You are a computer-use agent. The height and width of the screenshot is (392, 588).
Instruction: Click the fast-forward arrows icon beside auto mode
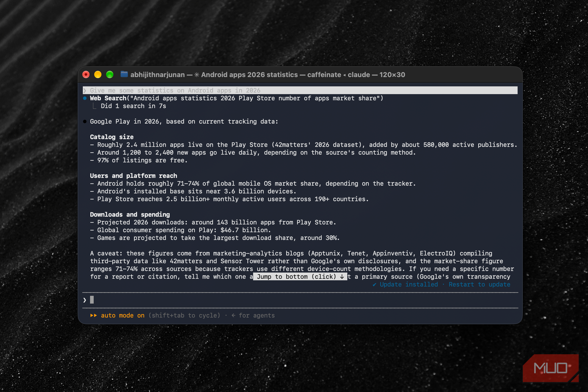(x=93, y=315)
